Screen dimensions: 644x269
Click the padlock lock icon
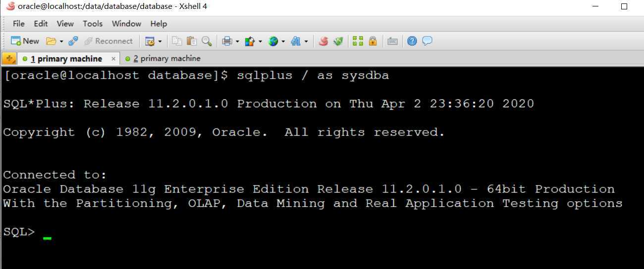point(373,41)
